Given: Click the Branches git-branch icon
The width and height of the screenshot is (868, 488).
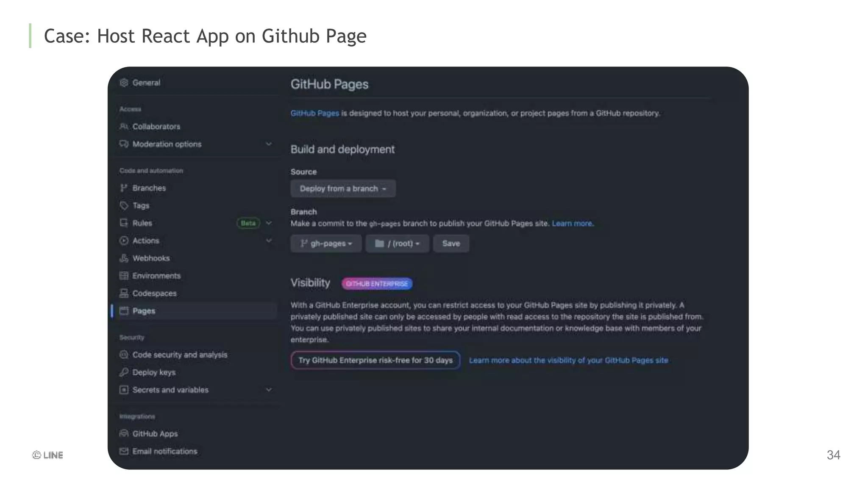Looking at the screenshot, I should (124, 188).
